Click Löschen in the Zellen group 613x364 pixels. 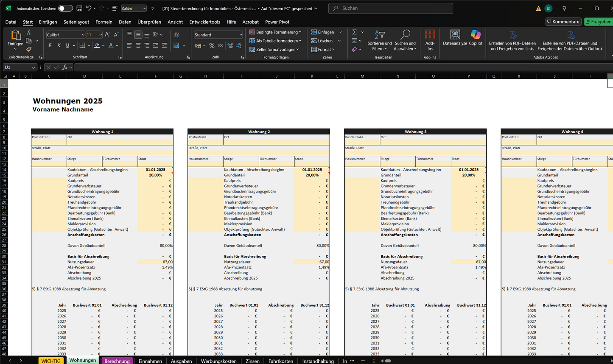point(322,41)
